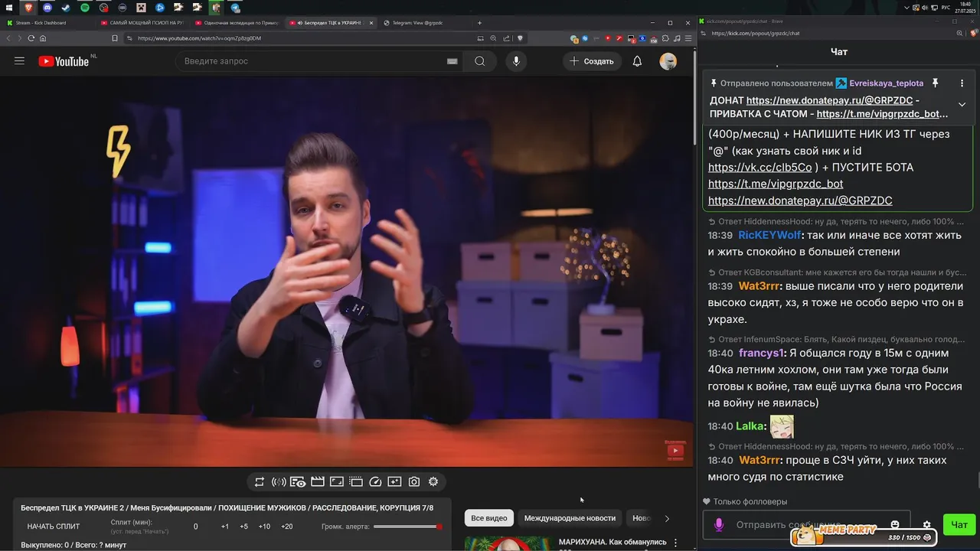Click the cinema mode clapperboard icon
Image resolution: width=980 pixels, height=551 pixels.
[318, 481]
